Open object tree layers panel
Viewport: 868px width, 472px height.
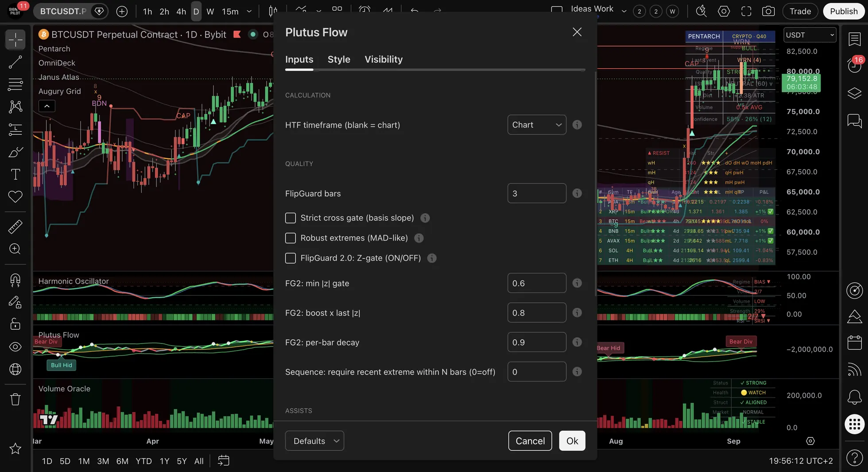855,93
